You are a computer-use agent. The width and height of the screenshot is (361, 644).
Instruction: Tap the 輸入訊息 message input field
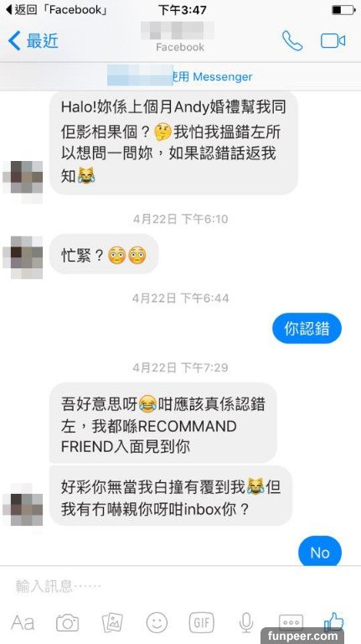click(181, 585)
